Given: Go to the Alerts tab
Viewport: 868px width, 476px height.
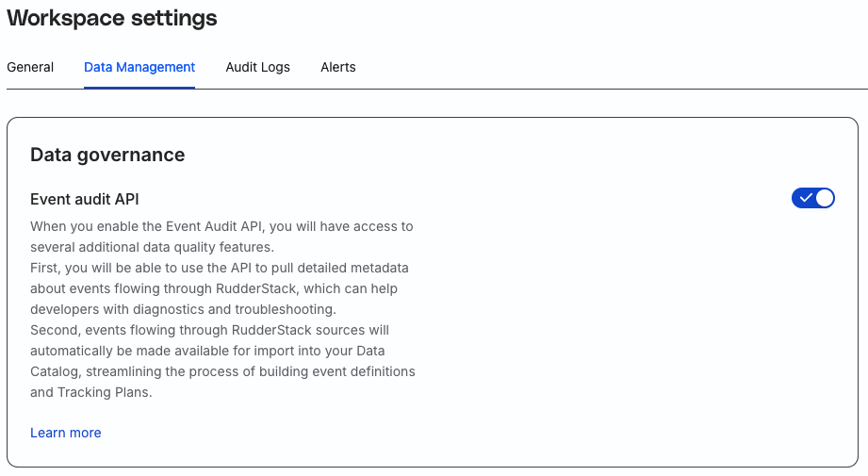Looking at the screenshot, I should click(338, 67).
